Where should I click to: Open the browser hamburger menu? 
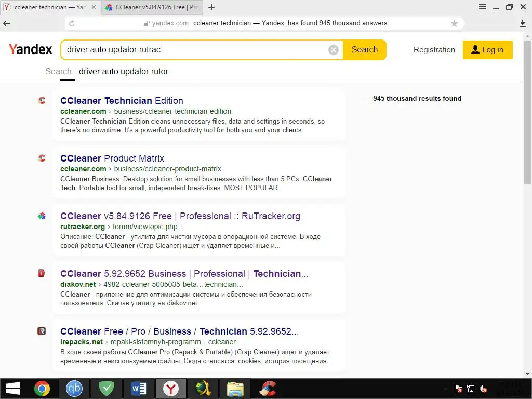point(483,7)
